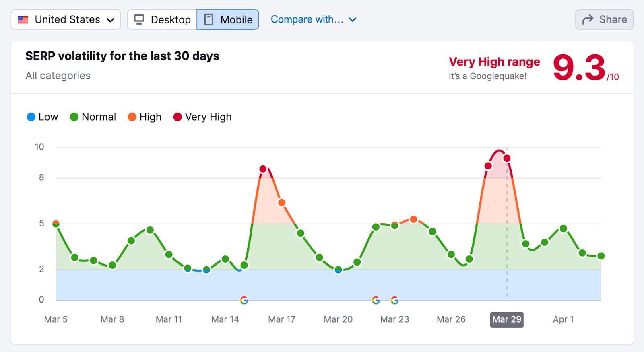The image size is (644, 352).
Task: Click the Google update icon near Mar 23
Action: (x=395, y=300)
